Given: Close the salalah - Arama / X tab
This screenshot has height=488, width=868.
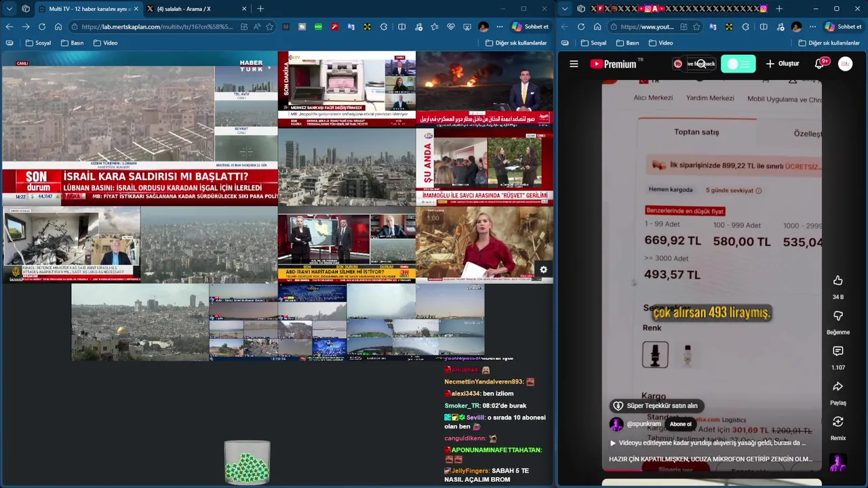Looking at the screenshot, I should 244,9.
